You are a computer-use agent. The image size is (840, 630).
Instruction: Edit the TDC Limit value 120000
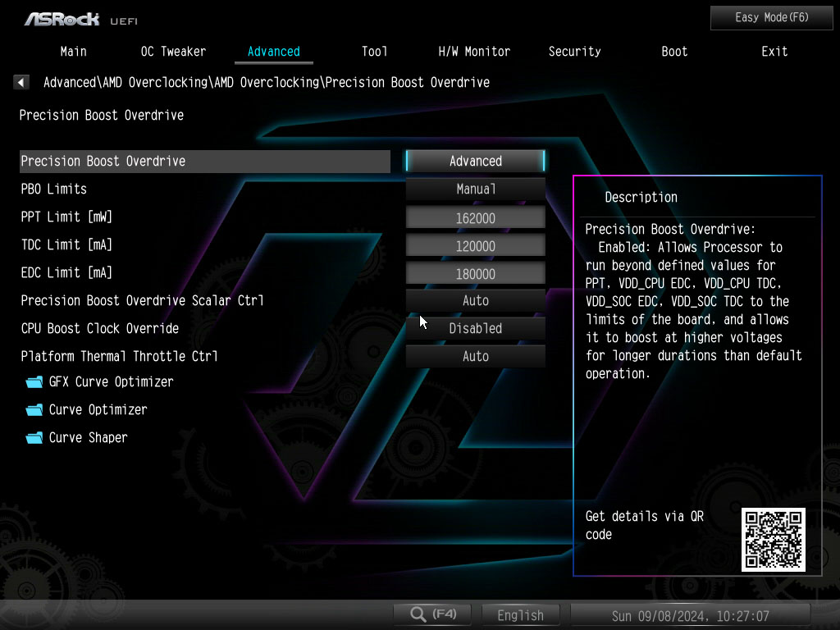(475, 246)
